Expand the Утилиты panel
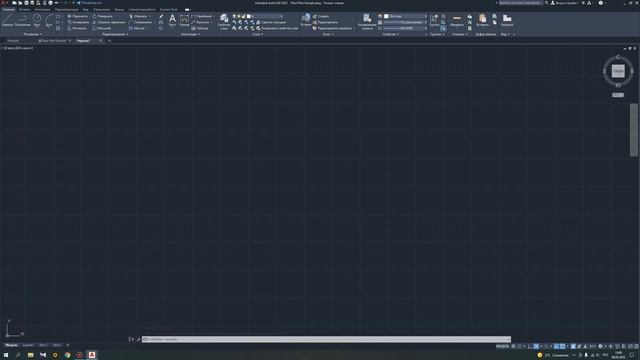Image resolution: width=640 pixels, height=360 pixels. 460,34
